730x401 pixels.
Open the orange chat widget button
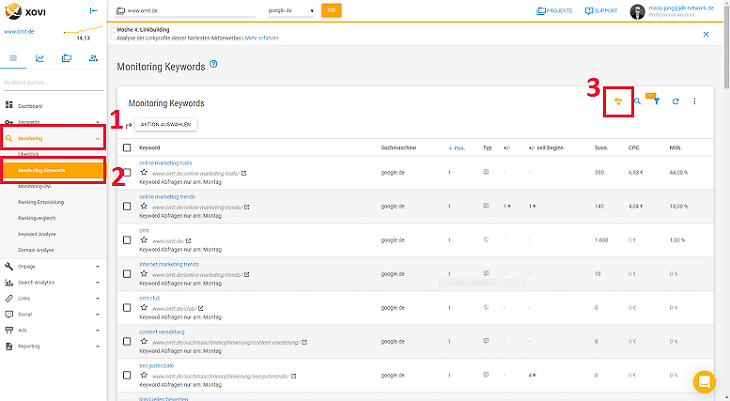704,381
